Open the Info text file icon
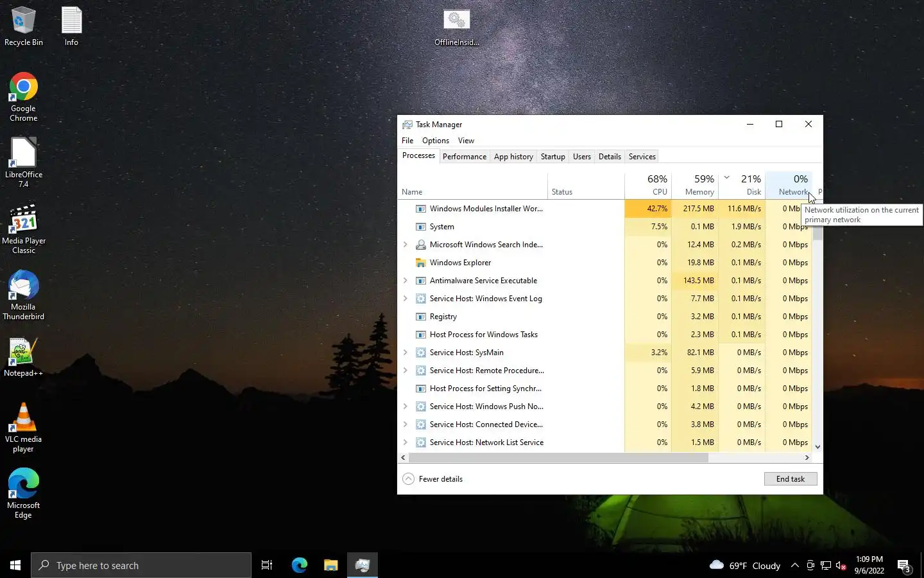 (71, 26)
